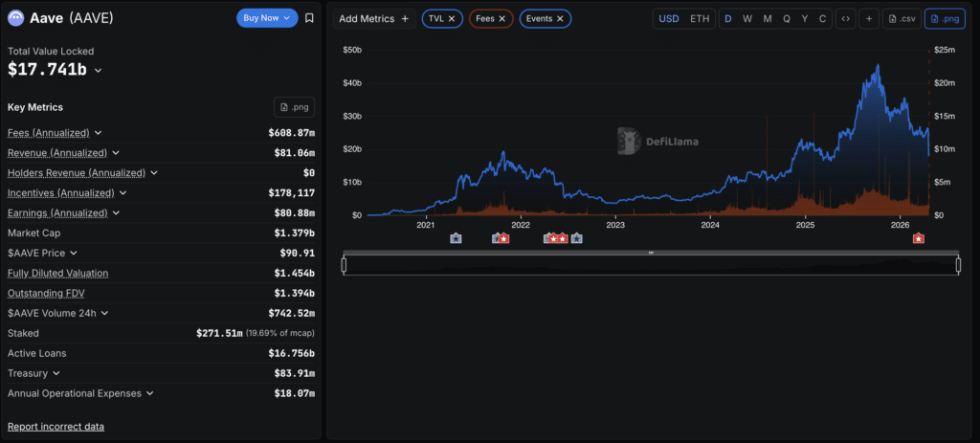Click the Outstanding FDV label

pos(44,293)
